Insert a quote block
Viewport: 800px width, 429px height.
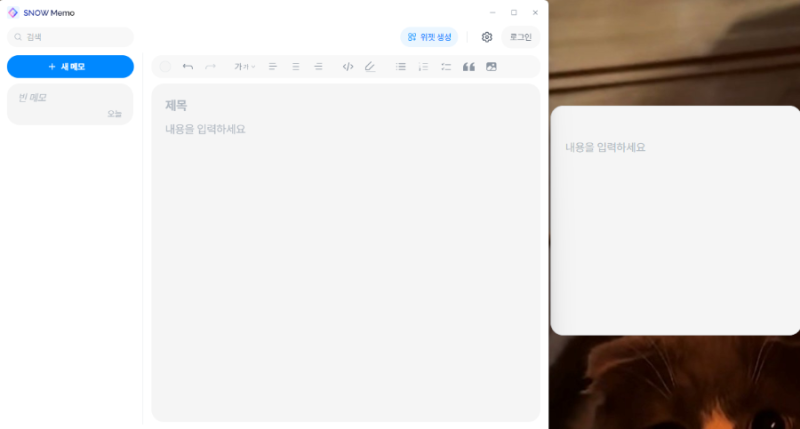(x=468, y=67)
